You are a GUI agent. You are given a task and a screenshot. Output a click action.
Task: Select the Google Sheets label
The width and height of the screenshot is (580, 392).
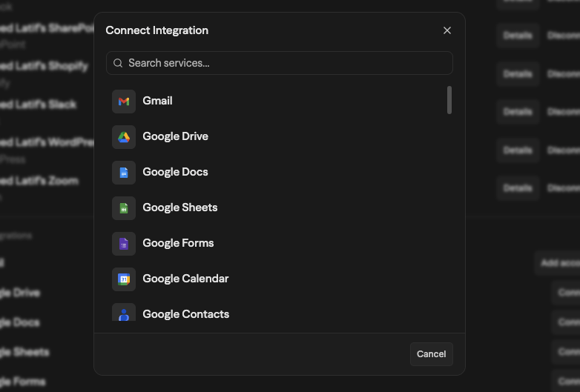[180, 207]
